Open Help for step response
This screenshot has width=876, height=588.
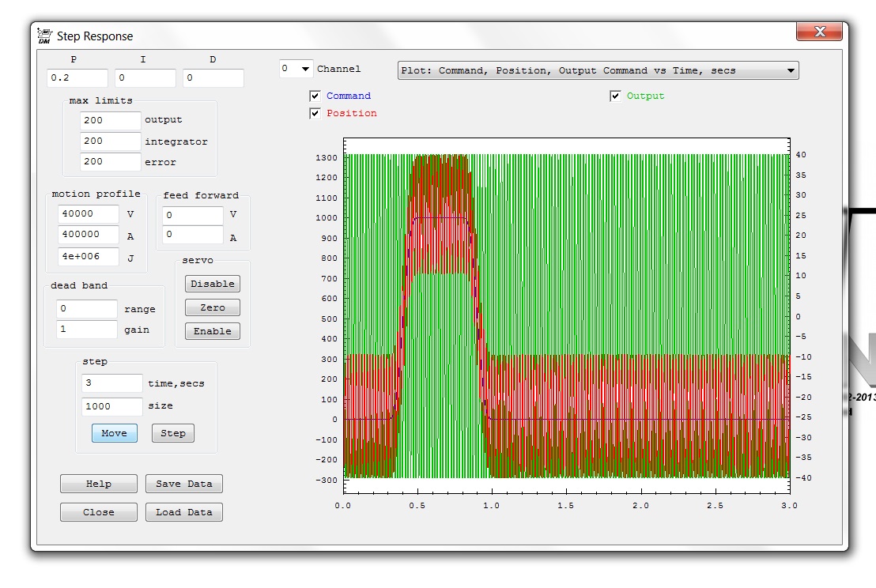[98, 484]
